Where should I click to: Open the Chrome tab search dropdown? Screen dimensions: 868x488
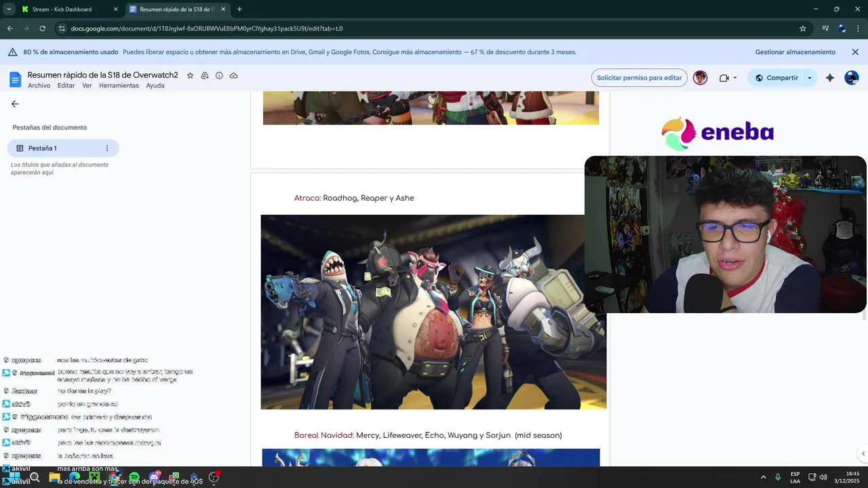pos(9,9)
